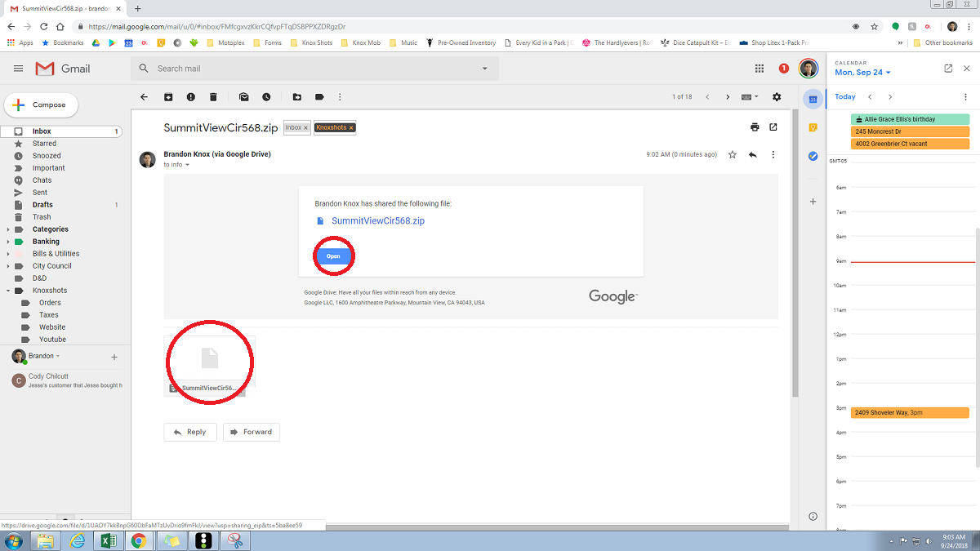
Task: Open Gmail settings gear icon
Action: tap(777, 97)
